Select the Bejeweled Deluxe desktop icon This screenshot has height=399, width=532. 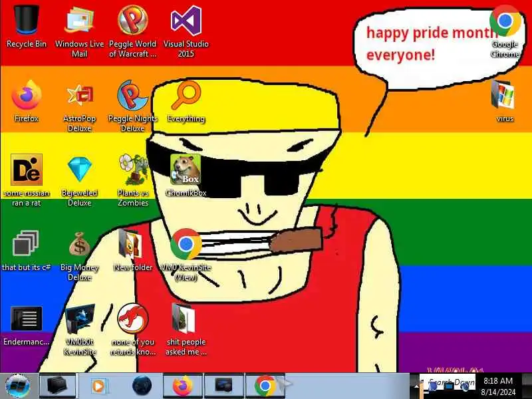click(79, 180)
